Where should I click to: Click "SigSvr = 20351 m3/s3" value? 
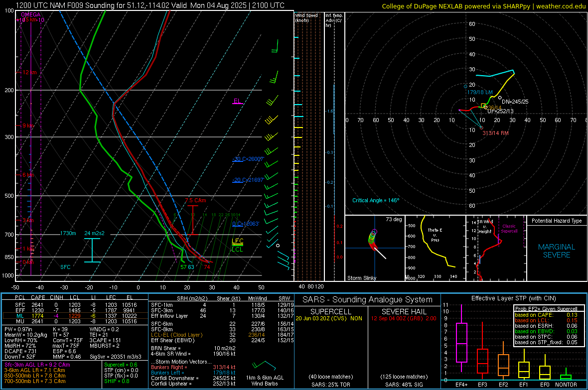pos(116,357)
